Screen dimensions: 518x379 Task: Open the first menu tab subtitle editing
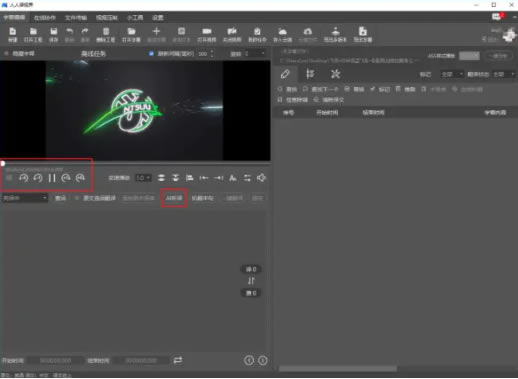pos(14,17)
